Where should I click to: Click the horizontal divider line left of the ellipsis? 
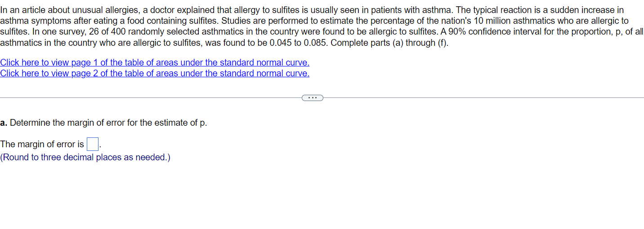[151, 97]
